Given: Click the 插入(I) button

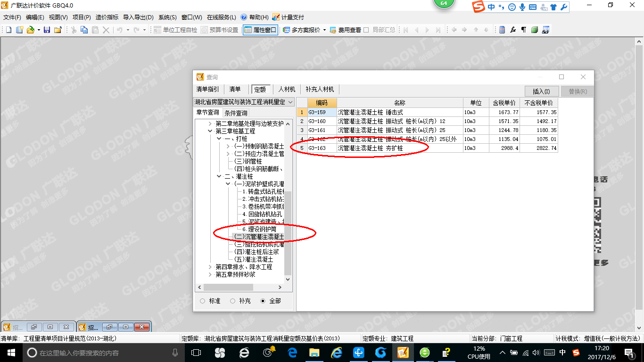Looking at the screenshot, I should 542,91.
